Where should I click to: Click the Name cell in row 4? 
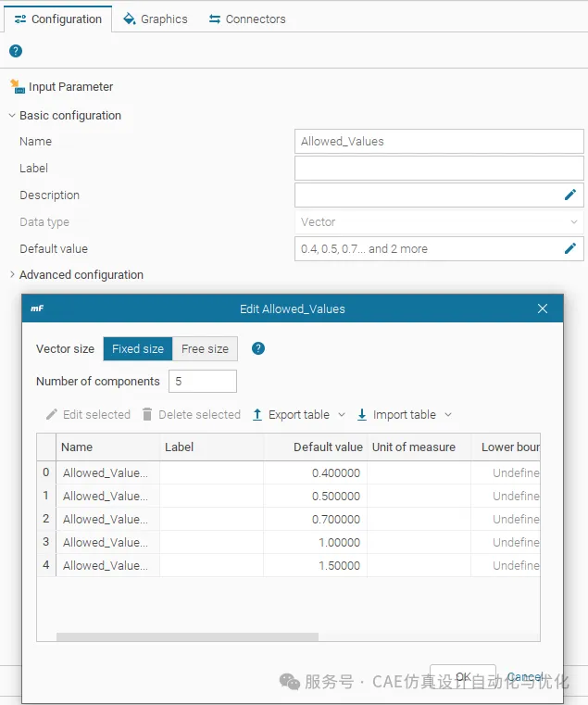[x=108, y=565]
